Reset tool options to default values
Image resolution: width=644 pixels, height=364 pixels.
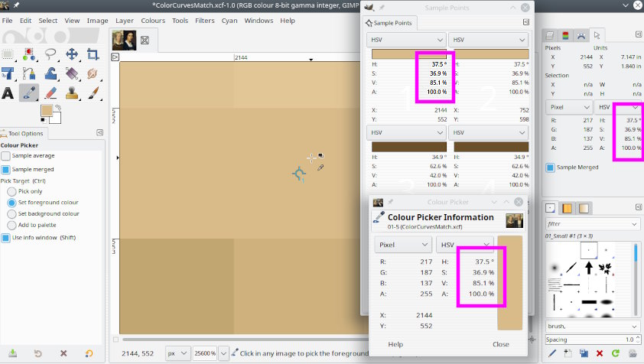pos(89,353)
